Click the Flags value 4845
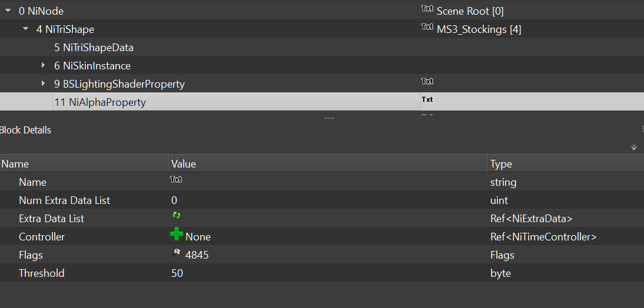Viewport: 644px width, 308px height. (197, 255)
